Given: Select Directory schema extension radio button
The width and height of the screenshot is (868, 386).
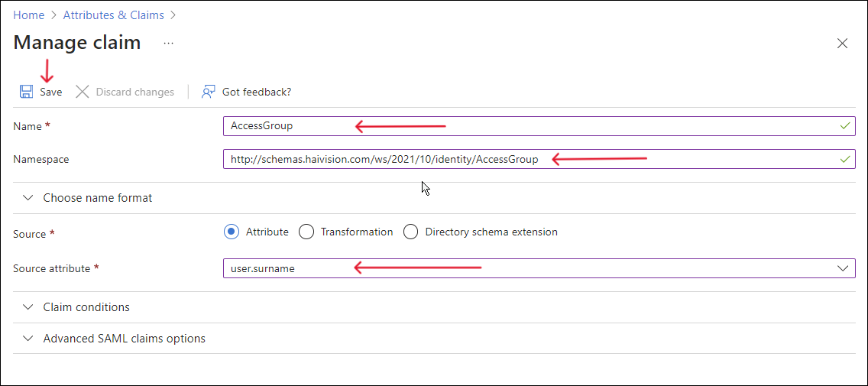Looking at the screenshot, I should coord(410,232).
